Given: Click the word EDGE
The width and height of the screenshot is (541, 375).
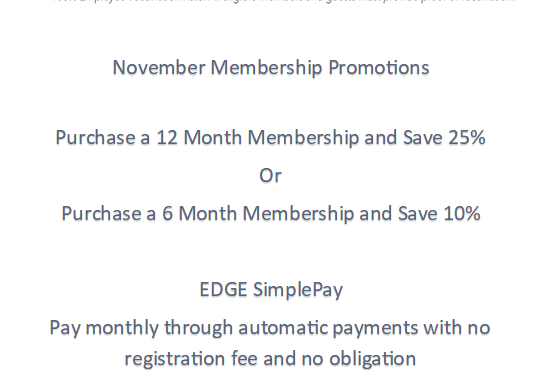Looking at the screenshot, I should (x=223, y=289).
